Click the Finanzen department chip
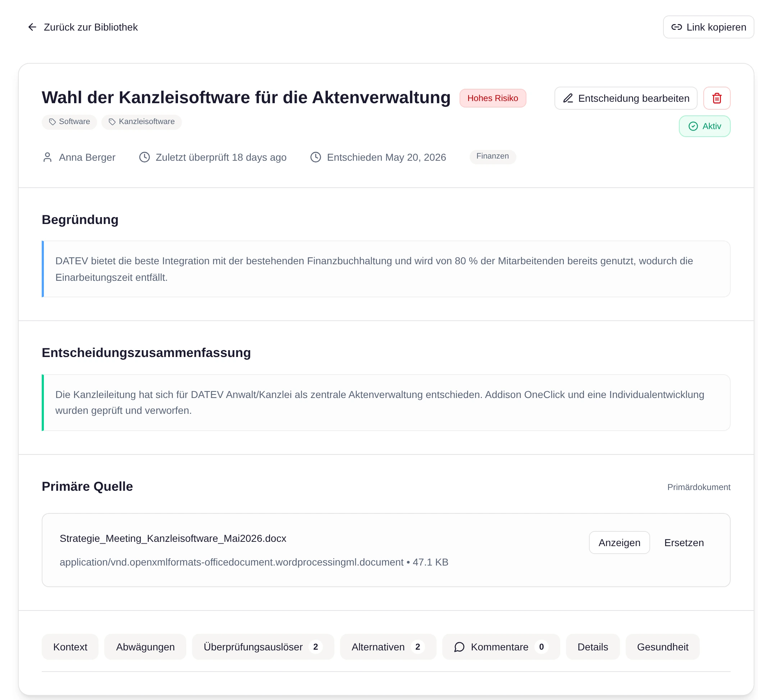Screen dimensions: 758x700 493,156
